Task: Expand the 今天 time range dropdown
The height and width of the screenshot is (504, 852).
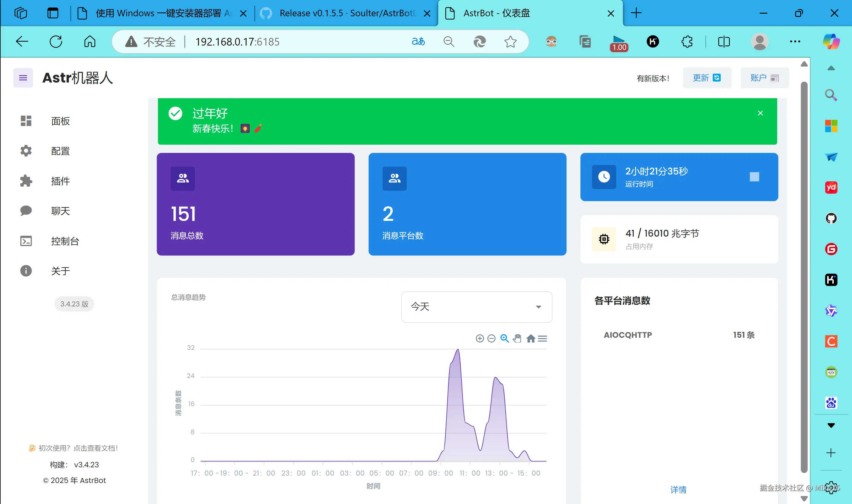Action: [476, 307]
